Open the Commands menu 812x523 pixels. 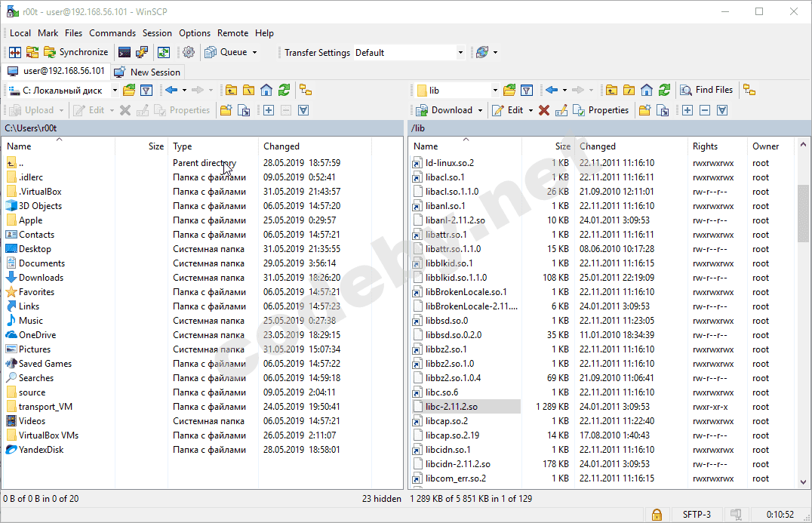pos(112,33)
